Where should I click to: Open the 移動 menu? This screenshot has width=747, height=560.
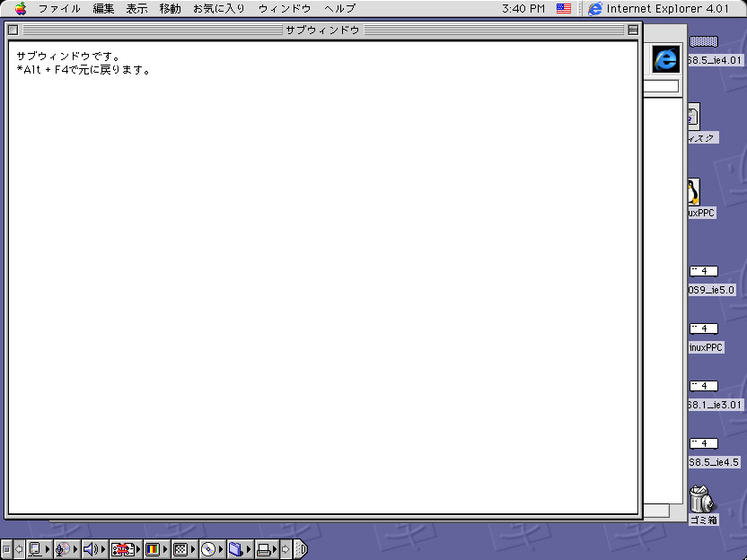click(170, 9)
